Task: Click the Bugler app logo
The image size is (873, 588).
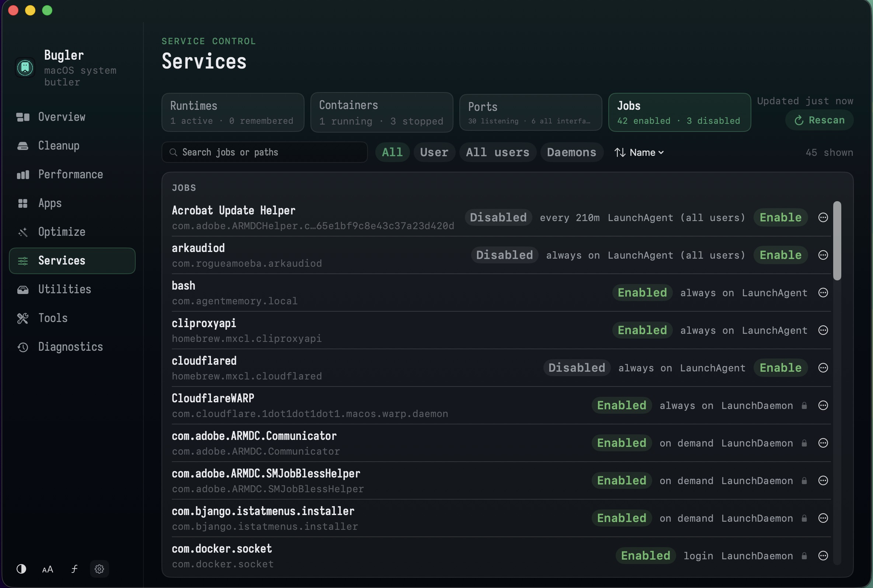Action: click(x=25, y=67)
